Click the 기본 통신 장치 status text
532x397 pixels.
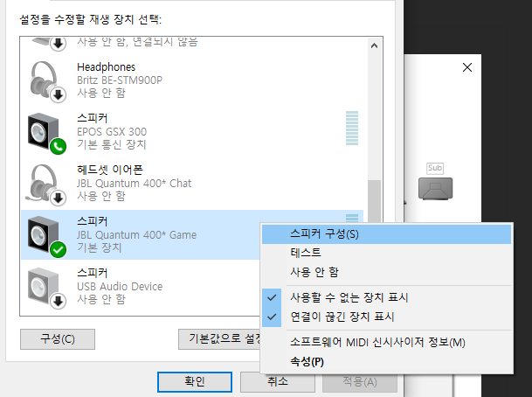pos(112,144)
